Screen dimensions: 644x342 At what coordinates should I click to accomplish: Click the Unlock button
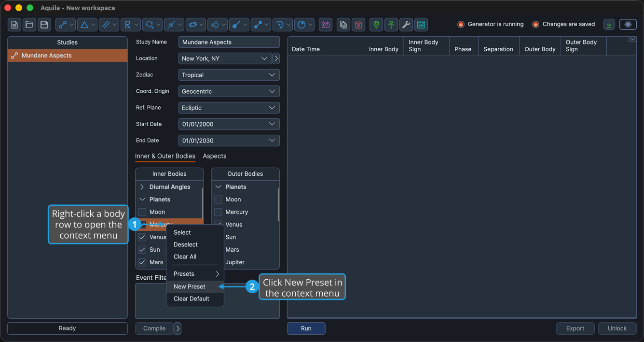coord(617,328)
